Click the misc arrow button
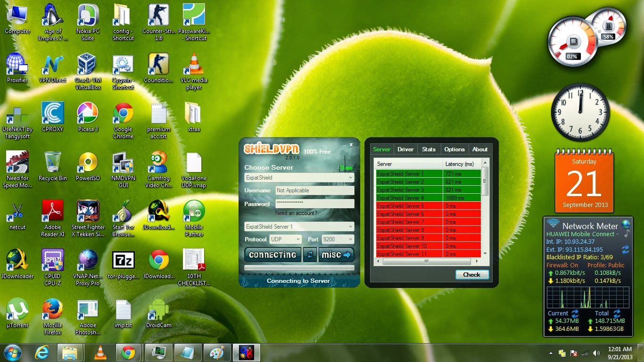The width and height of the screenshot is (644, 362). [x=336, y=255]
